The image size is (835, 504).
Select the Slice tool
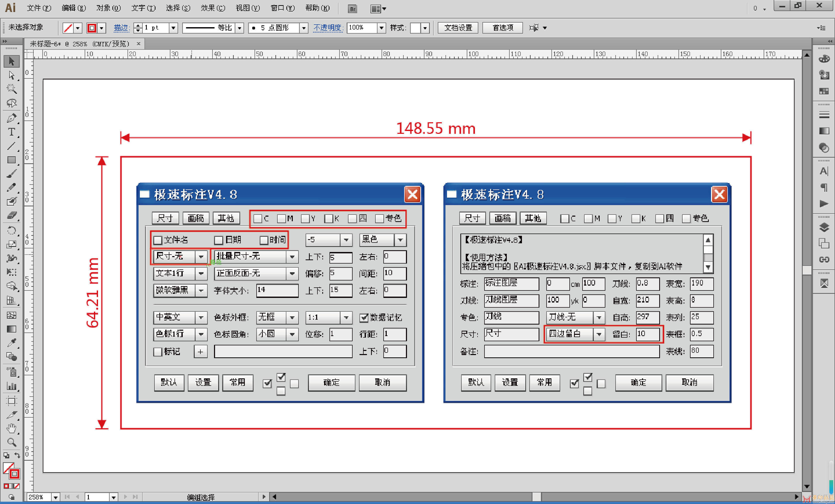click(x=12, y=415)
